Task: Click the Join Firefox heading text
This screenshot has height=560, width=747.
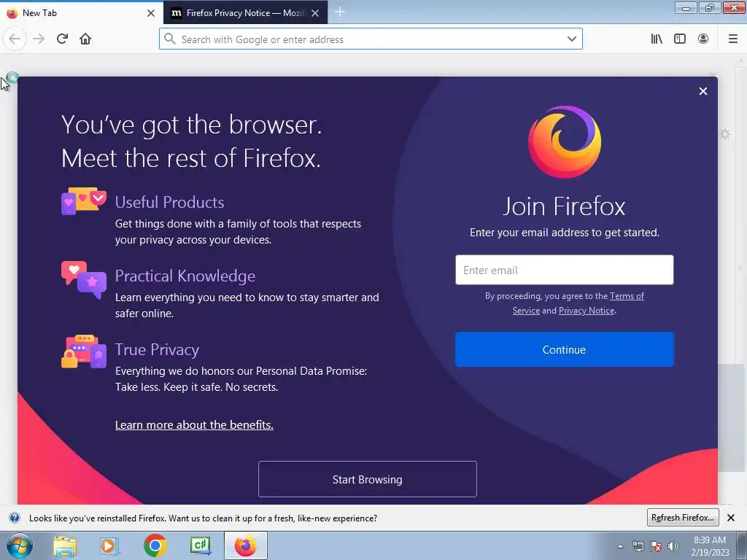Action: [565, 206]
